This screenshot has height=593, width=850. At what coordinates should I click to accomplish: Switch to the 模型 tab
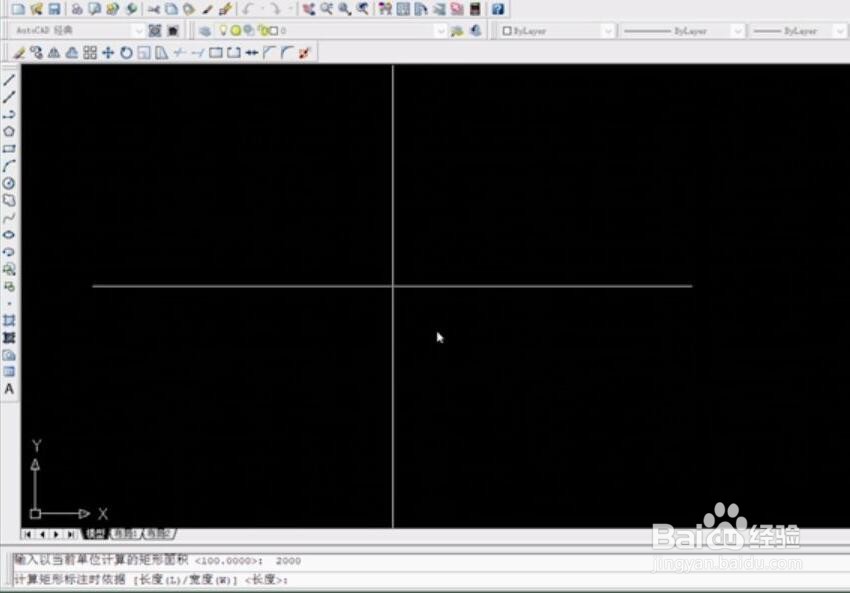pos(95,534)
